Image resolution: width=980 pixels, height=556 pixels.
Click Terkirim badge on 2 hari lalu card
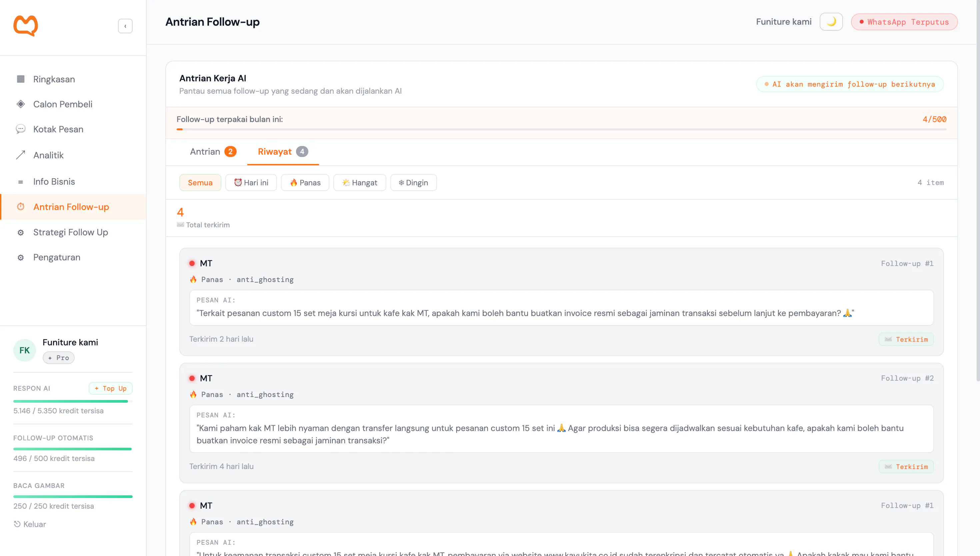pos(906,339)
